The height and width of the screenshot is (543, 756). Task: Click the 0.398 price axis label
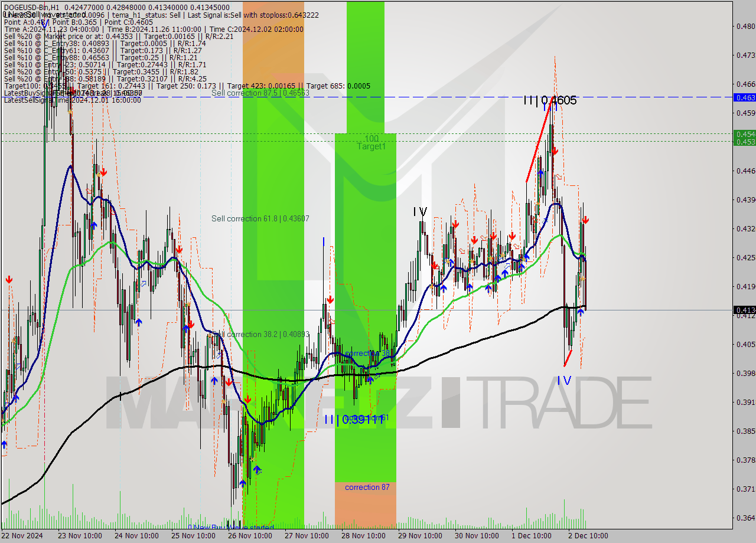745,373
